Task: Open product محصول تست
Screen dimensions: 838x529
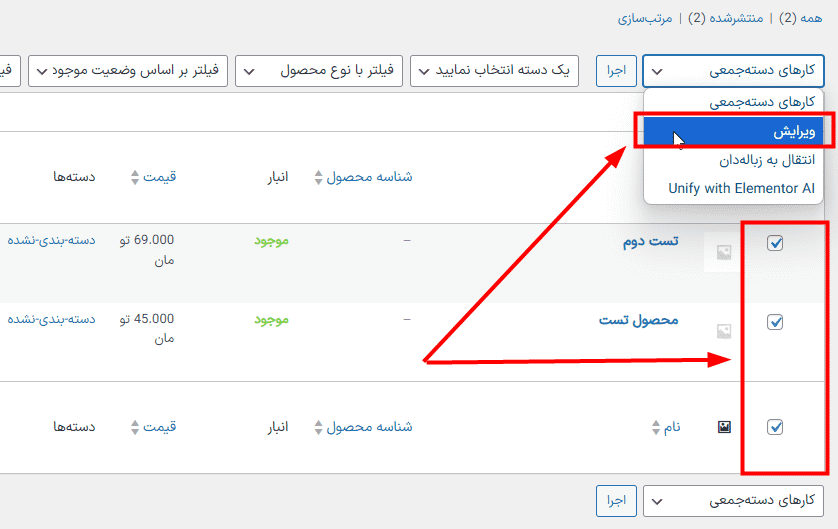Action: (639, 321)
